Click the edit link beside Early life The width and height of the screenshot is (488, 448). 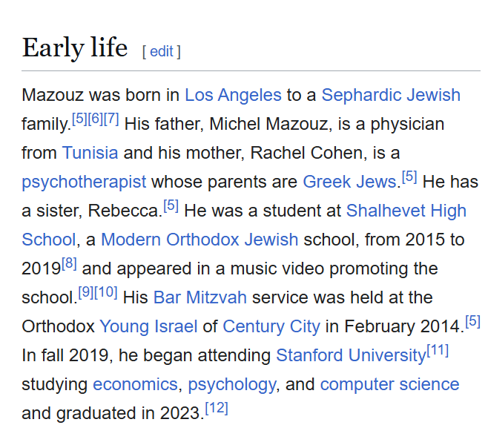click(x=161, y=51)
